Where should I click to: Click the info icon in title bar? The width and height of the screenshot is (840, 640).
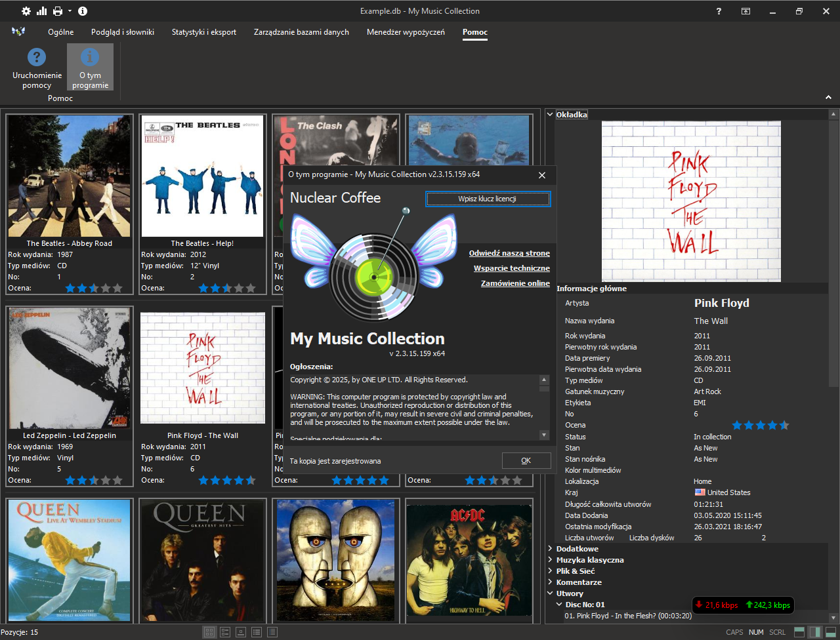[x=83, y=11]
